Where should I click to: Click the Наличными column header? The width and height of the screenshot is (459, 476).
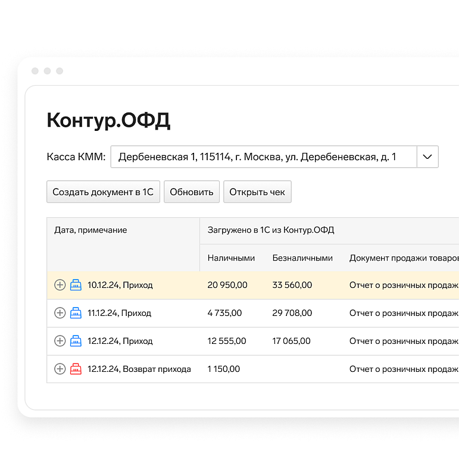pos(231,258)
